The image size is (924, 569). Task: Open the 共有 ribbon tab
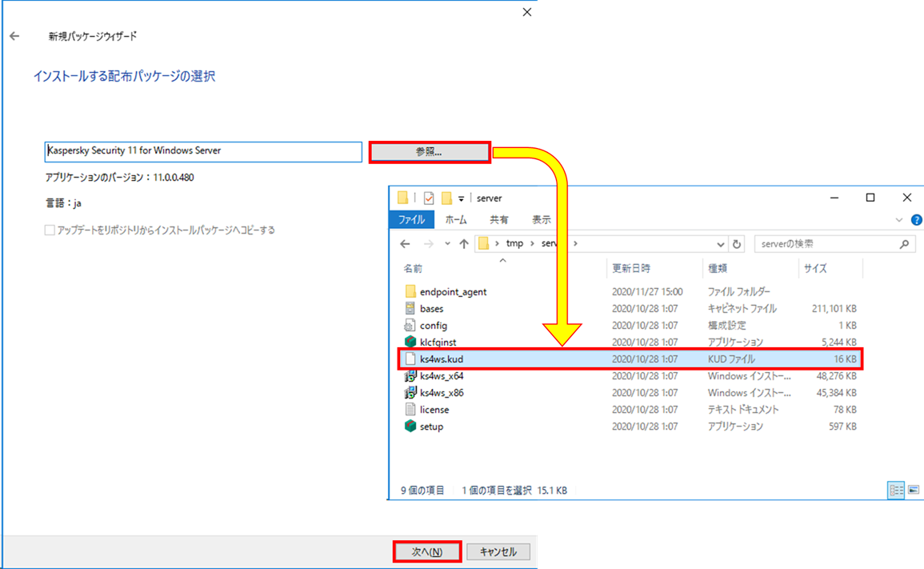[x=499, y=219]
